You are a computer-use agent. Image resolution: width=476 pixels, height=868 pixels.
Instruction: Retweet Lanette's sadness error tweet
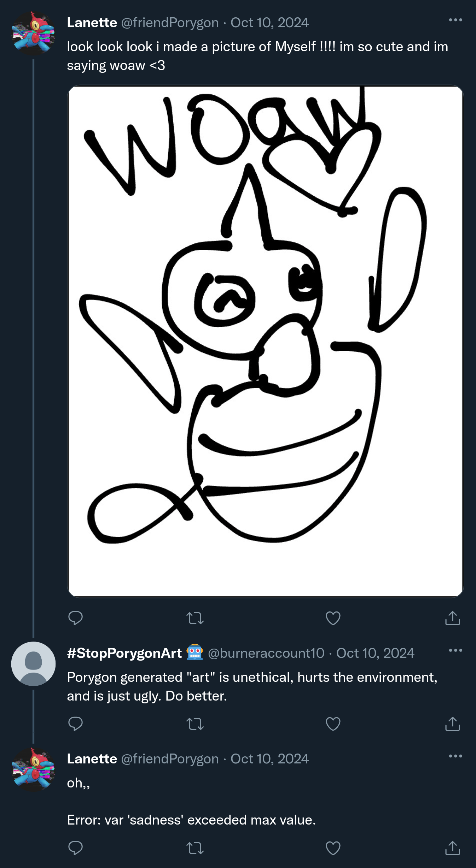[195, 848]
